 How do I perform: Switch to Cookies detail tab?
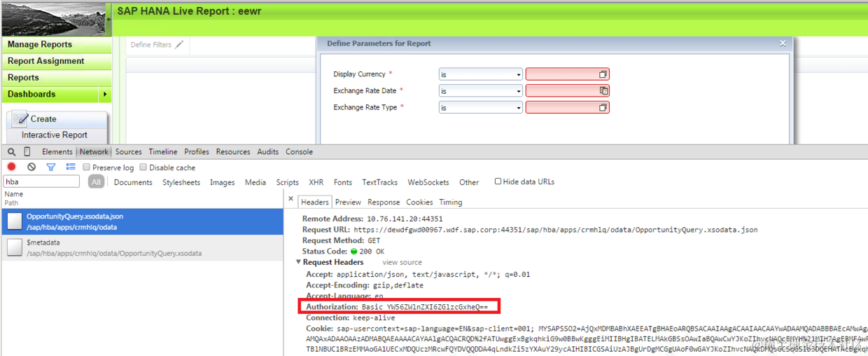coord(419,203)
